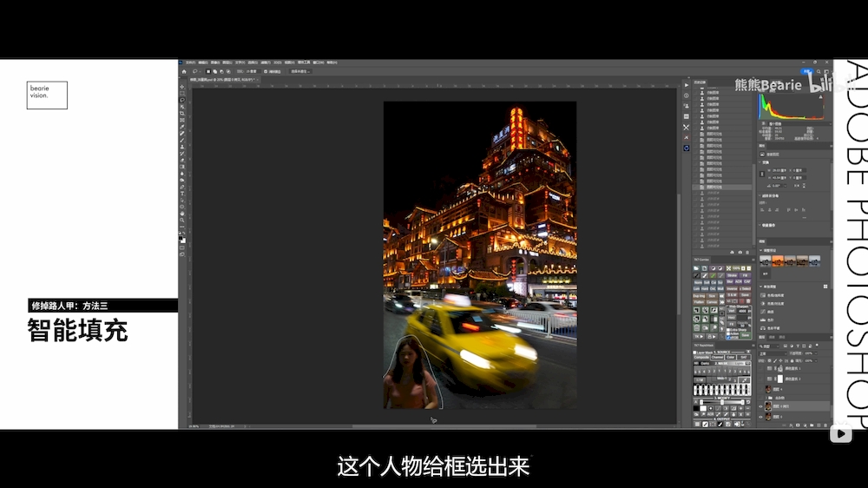
Task: Collapse the 变换 section in Properties
Action: click(759, 162)
